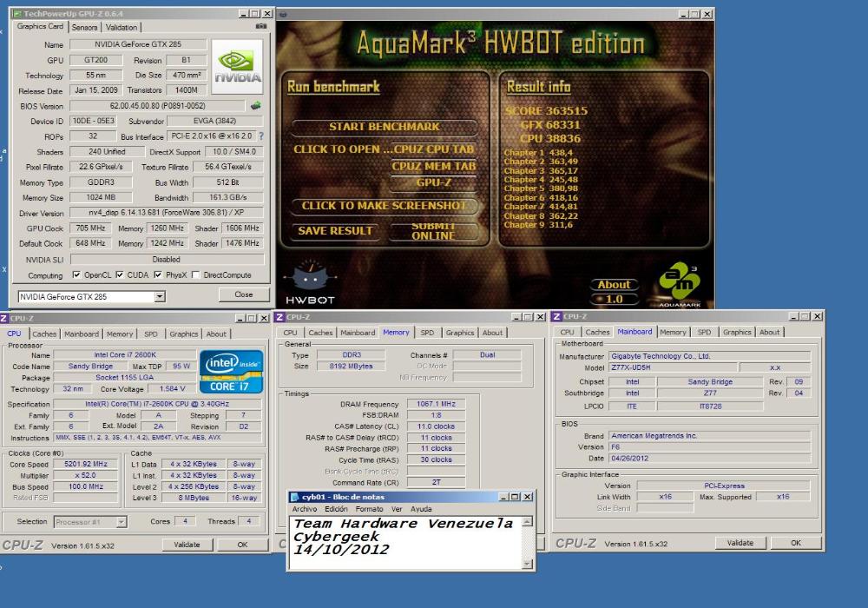Open Caches tab in CPU-Z CPU window
Viewport: 868px width, 608px height.
click(x=44, y=334)
